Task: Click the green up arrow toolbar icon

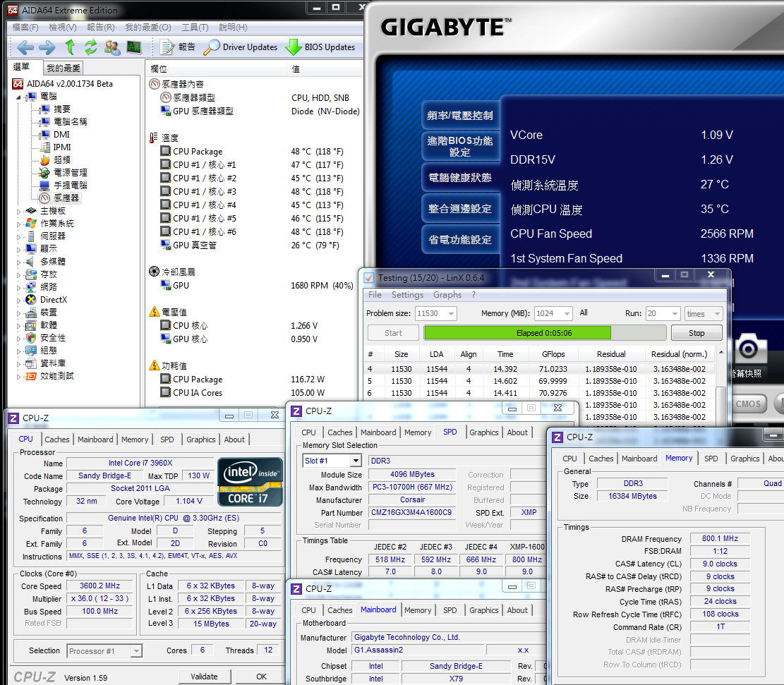Action: pyautogui.click(x=70, y=47)
